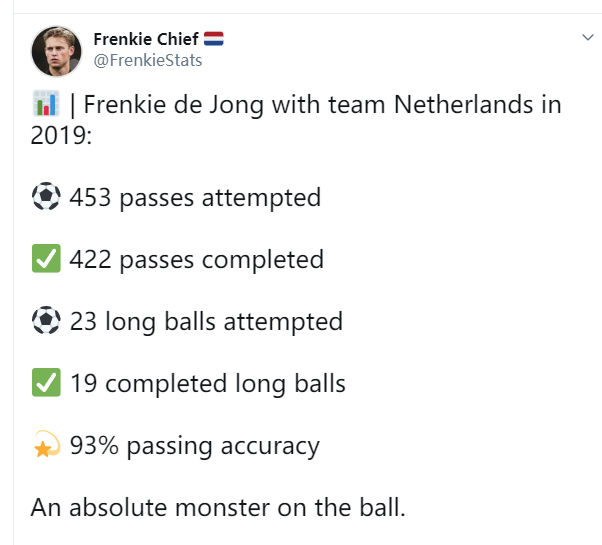This screenshot has height=545, width=602.
Task: Open Frenkie Chief's profile avatar photo
Action: click(x=56, y=51)
